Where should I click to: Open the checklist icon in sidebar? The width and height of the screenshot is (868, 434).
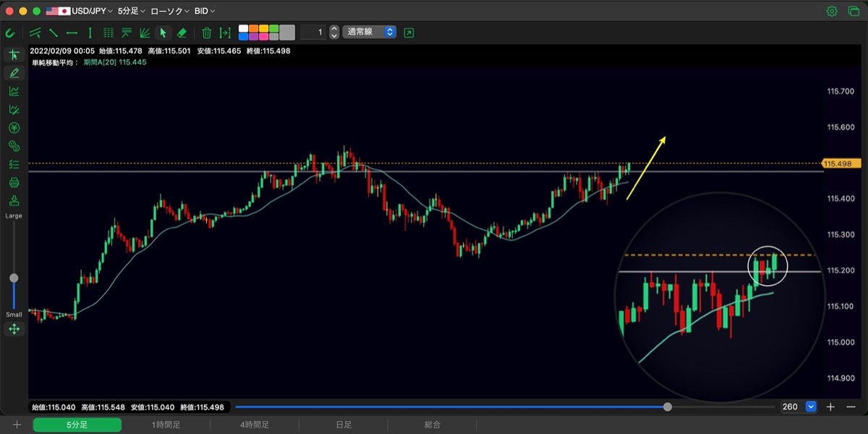(14, 164)
